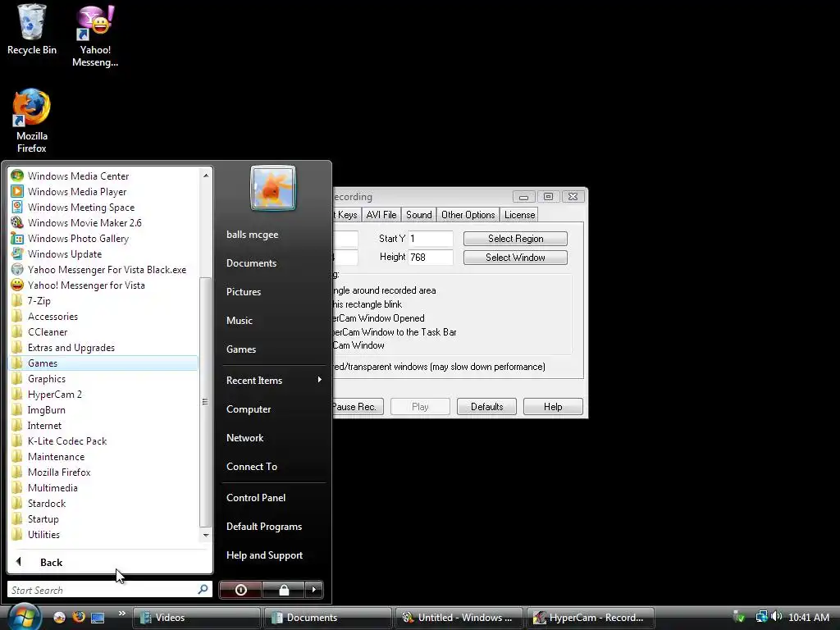The image size is (840, 630).
Task: Click the 10:41 AM system clock
Action: click(x=808, y=617)
